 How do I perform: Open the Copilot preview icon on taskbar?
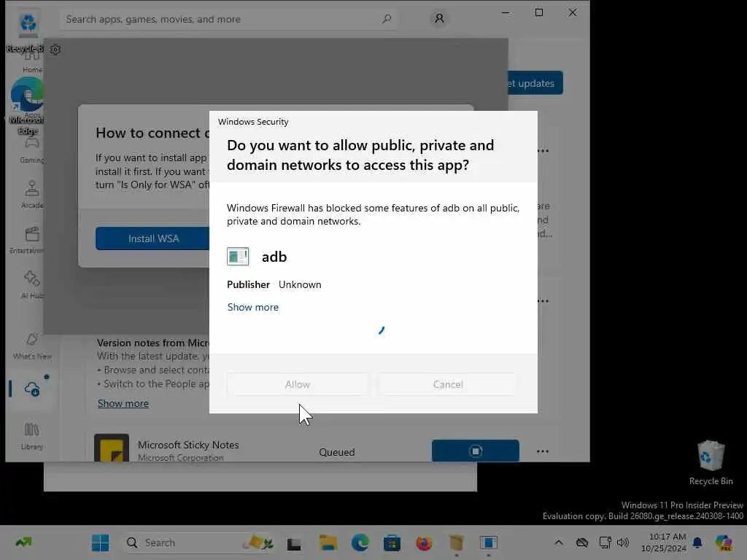click(x=724, y=542)
